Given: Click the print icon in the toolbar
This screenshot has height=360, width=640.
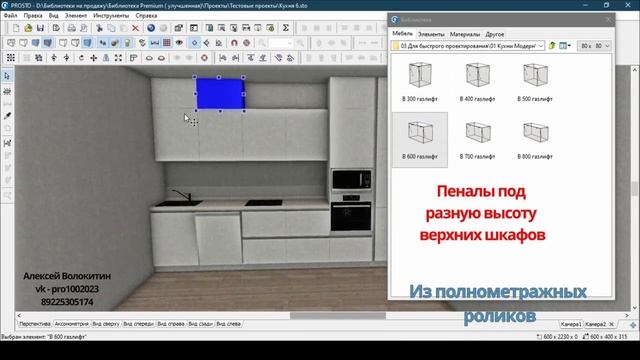Looking at the screenshot, I should [x=71, y=28].
